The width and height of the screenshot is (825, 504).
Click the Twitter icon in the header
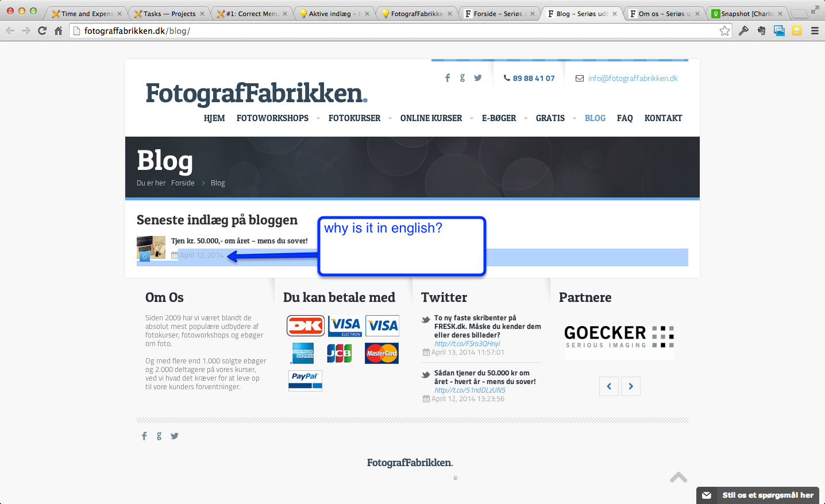click(478, 78)
